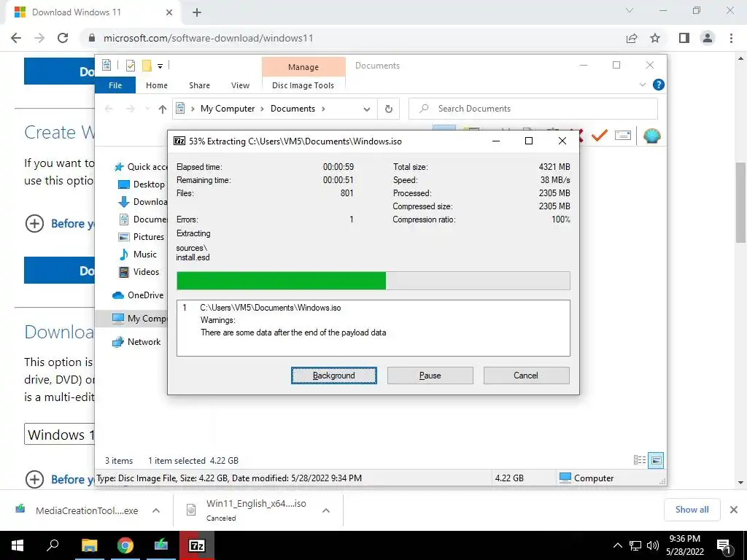Open taskbar search magnifier
This screenshot has height=560, width=747.
[53, 545]
